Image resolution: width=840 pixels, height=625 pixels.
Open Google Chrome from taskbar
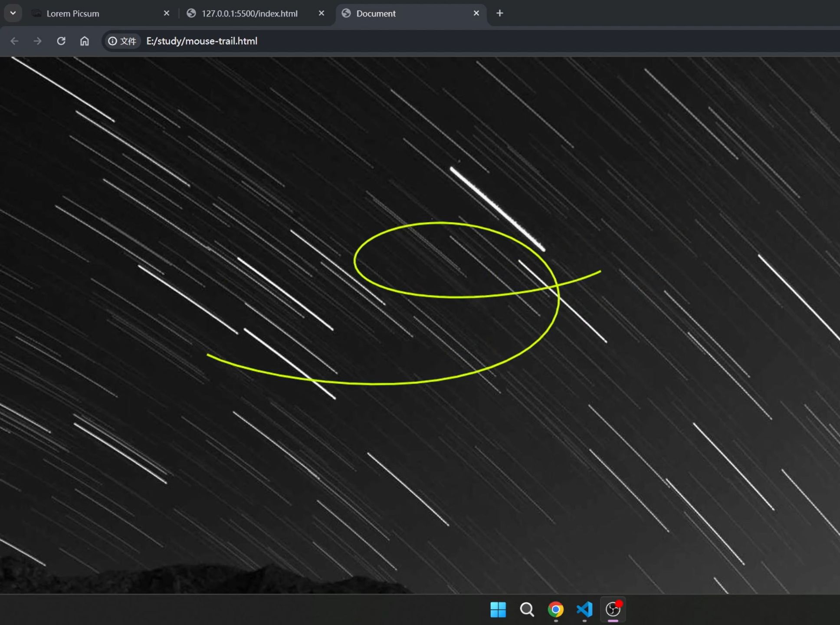point(555,609)
